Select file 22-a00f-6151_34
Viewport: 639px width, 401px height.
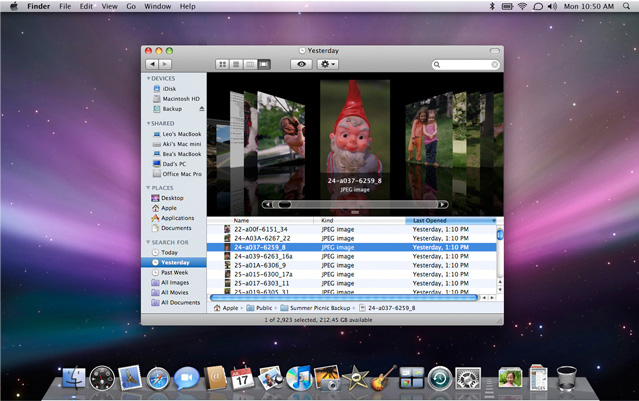(352, 229)
